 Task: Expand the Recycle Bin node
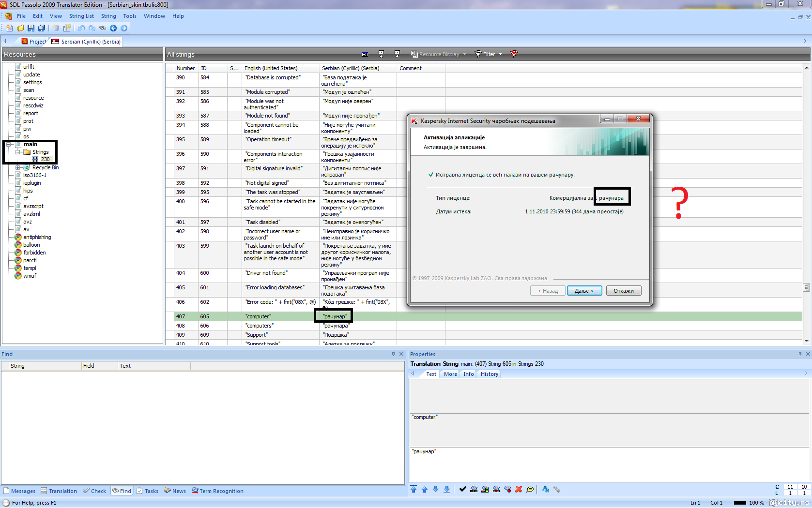coord(17,167)
